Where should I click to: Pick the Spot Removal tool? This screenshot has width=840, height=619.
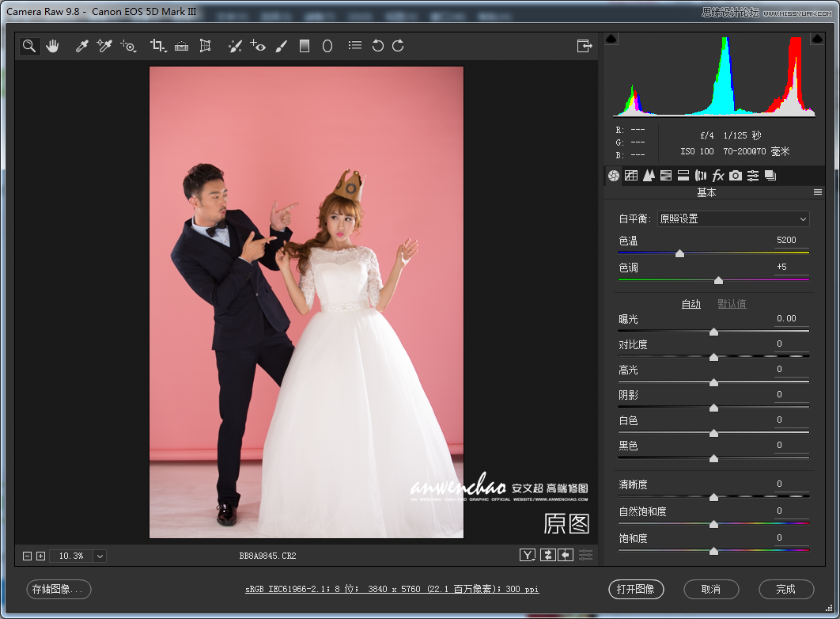(234, 45)
